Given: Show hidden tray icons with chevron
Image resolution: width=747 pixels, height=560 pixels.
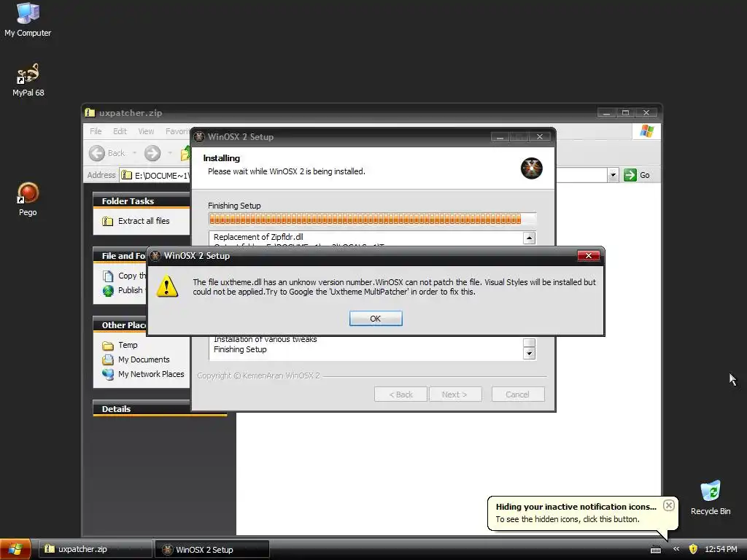Looking at the screenshot, I should point(676,549).
